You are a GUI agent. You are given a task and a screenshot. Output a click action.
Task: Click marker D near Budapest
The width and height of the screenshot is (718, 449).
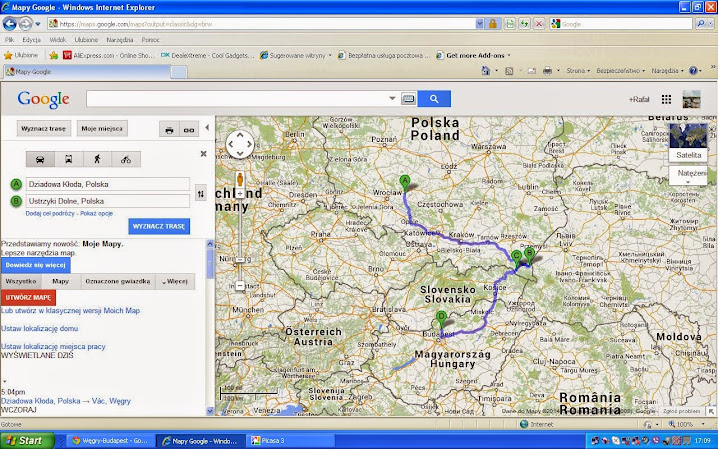pyautogui.click(x=441, y=319)
